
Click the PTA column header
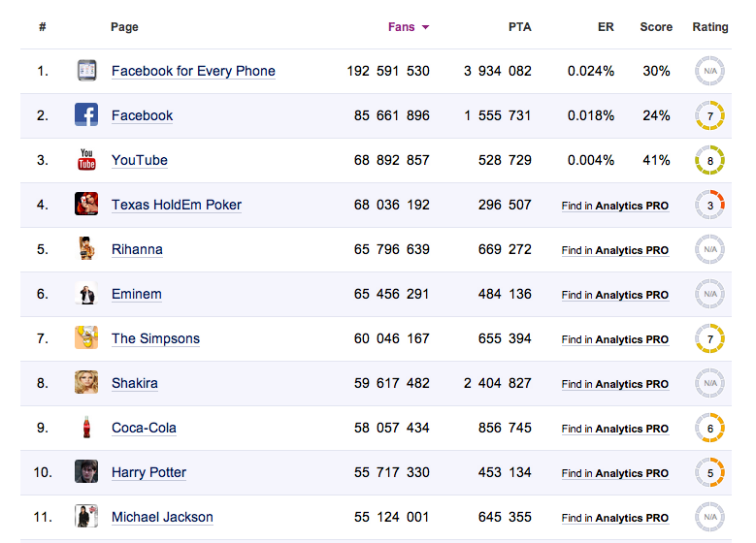[519, 27]
